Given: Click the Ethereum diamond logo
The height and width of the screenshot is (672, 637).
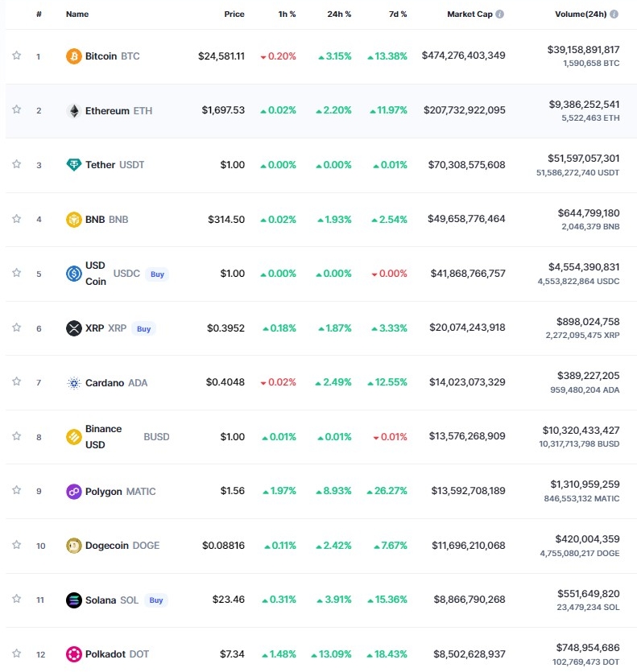Looking at the screenshot, I should (74, 111).
